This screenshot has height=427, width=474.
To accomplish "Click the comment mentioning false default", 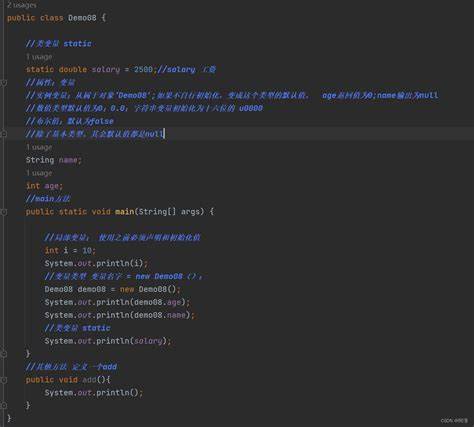I will [70, 121].
